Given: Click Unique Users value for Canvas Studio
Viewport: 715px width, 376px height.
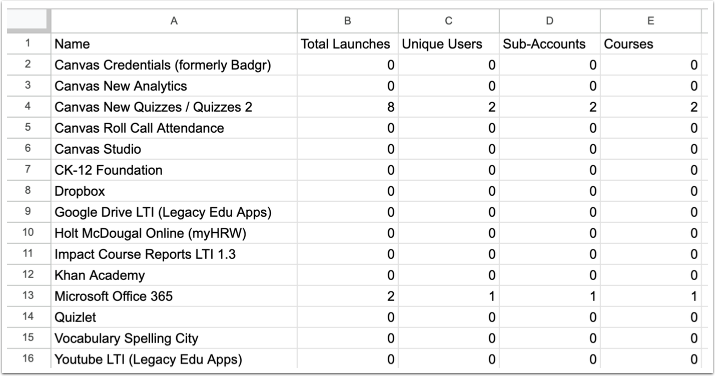Looking at the screenshot, I should pyautogui.click(x=449, y=149).
